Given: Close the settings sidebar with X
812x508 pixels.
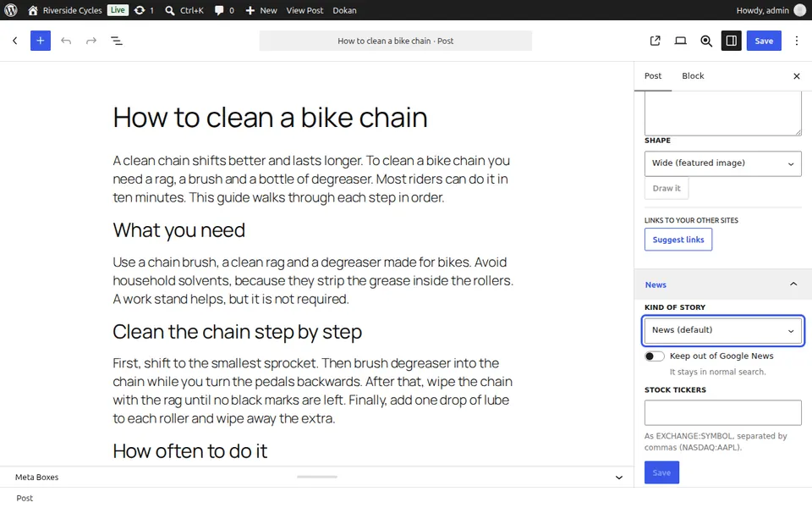Looking at the screenshot, I should 797,76.
